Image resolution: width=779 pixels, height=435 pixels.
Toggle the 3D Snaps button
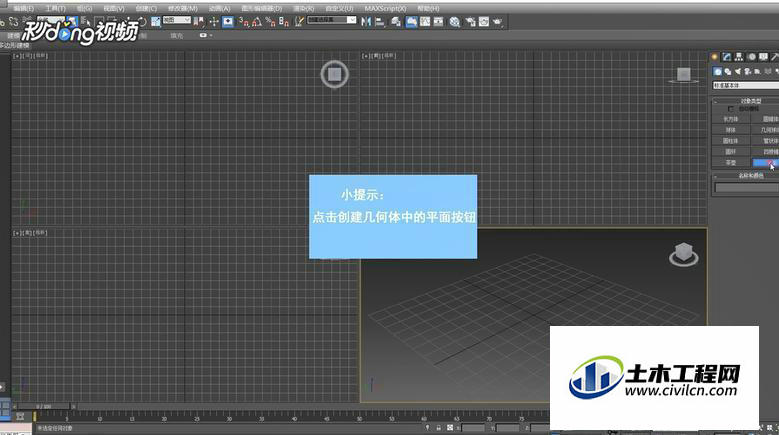(244, 21)
